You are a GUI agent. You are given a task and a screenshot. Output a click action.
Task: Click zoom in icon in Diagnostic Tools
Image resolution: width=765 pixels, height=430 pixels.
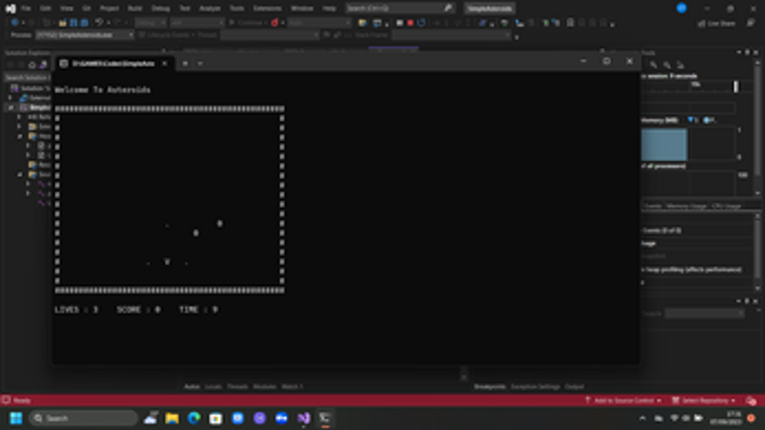[x=653, y=65]
